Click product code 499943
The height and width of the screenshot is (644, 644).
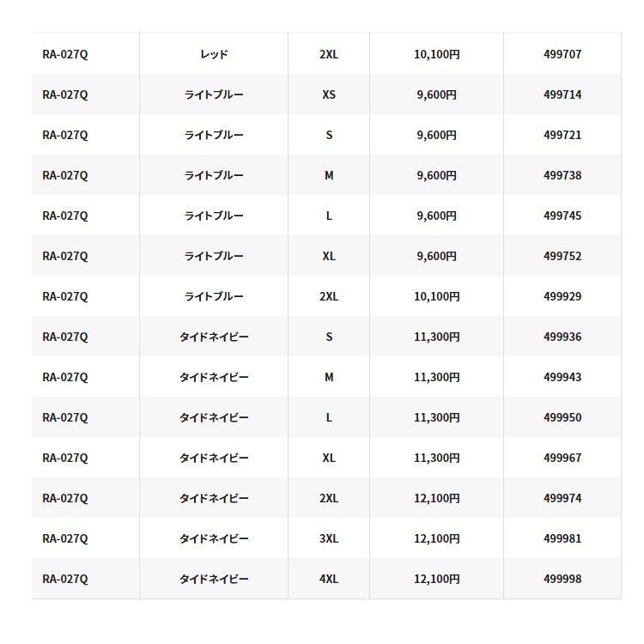562,377
